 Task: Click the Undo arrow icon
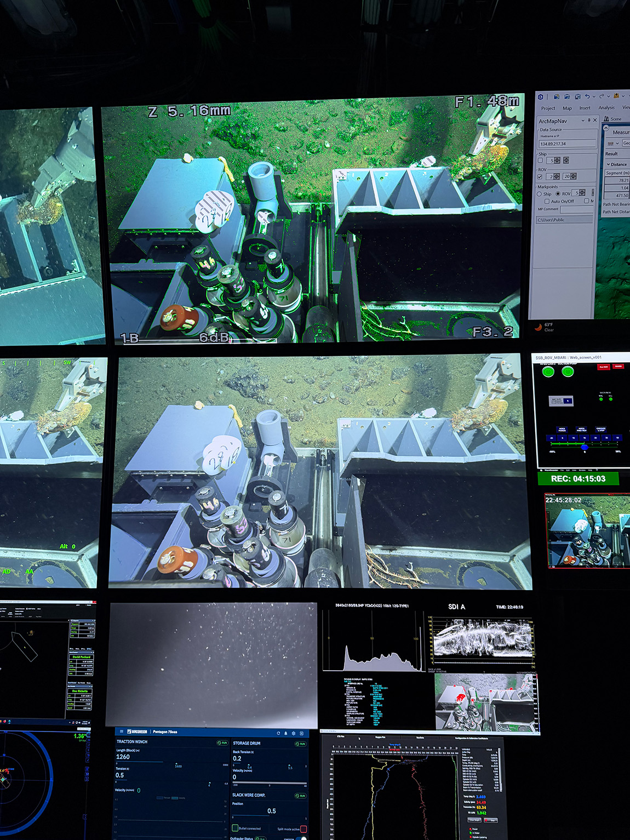(587, 96)
